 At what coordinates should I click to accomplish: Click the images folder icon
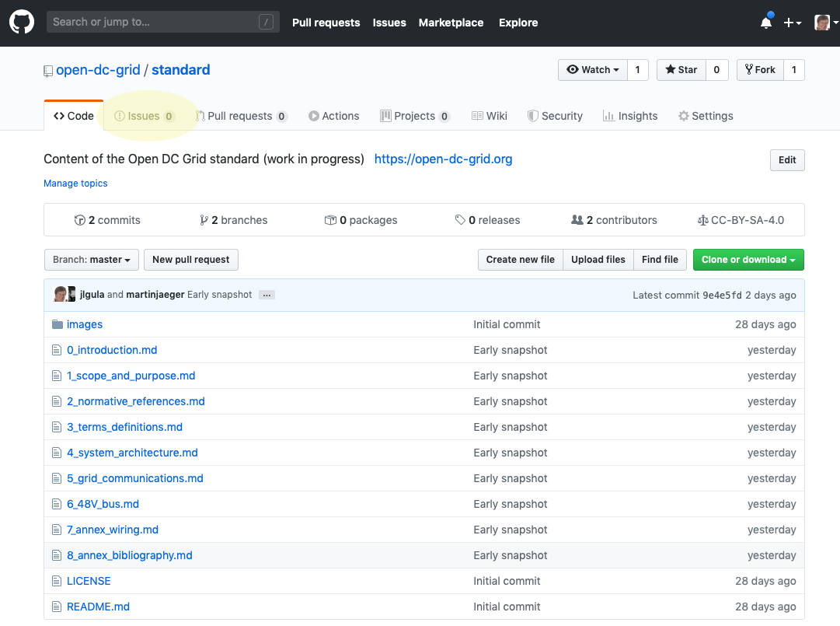pyautogui.click(x=58, y=324)
